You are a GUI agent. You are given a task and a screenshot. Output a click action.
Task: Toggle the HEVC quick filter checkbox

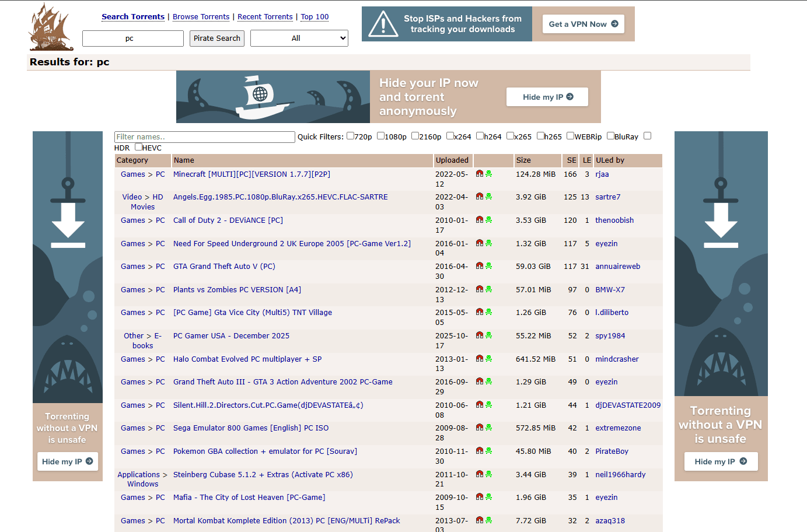(x=138, y=147)
